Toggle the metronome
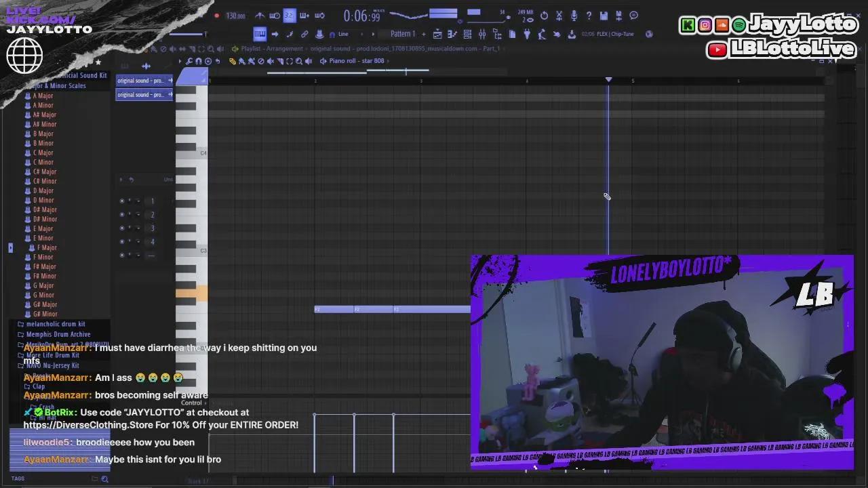The image size is (868, 488). click(x=260, y=16)
